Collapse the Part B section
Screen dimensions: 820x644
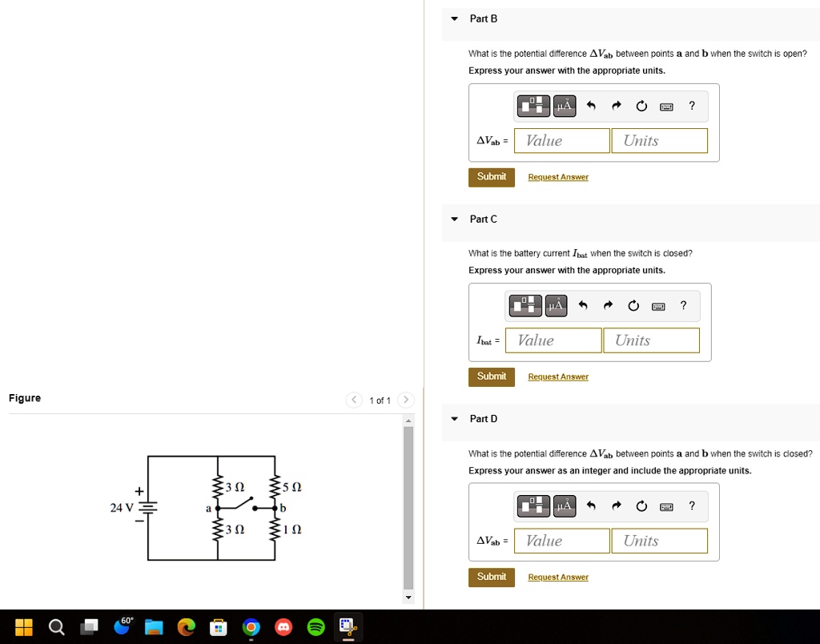454,18
